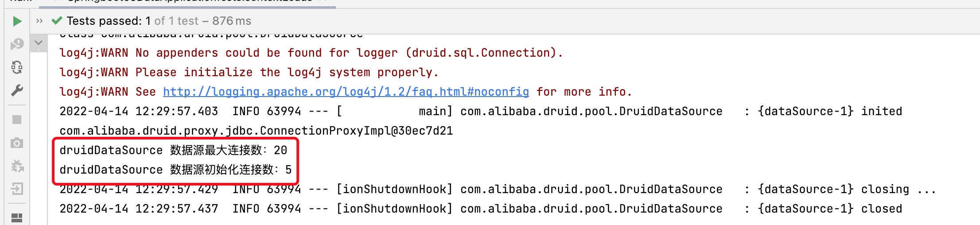Click the '{dataSource-1} inited' log line
This screenshot has width=980, height=225.
tap(829, 111)
